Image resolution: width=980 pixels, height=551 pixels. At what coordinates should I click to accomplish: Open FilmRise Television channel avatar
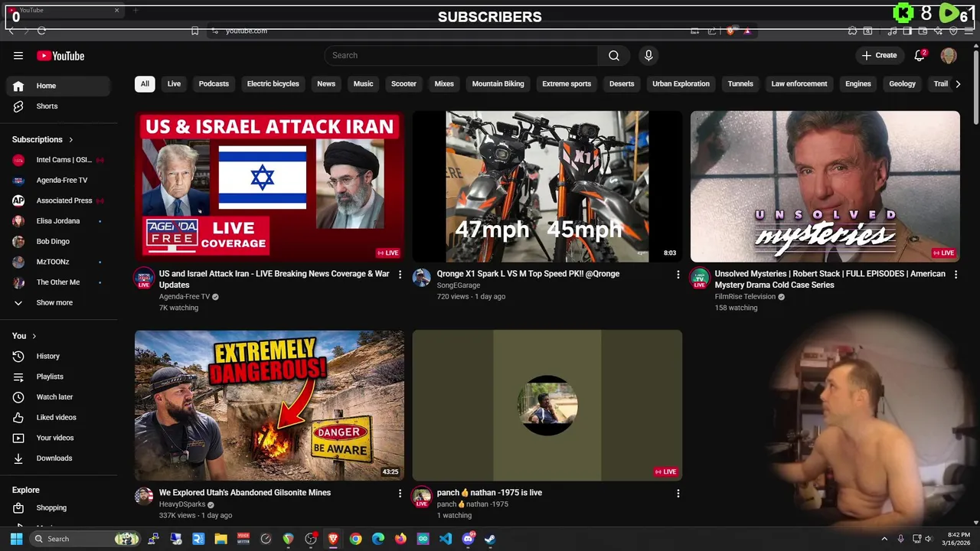click(x=699, y=277)
